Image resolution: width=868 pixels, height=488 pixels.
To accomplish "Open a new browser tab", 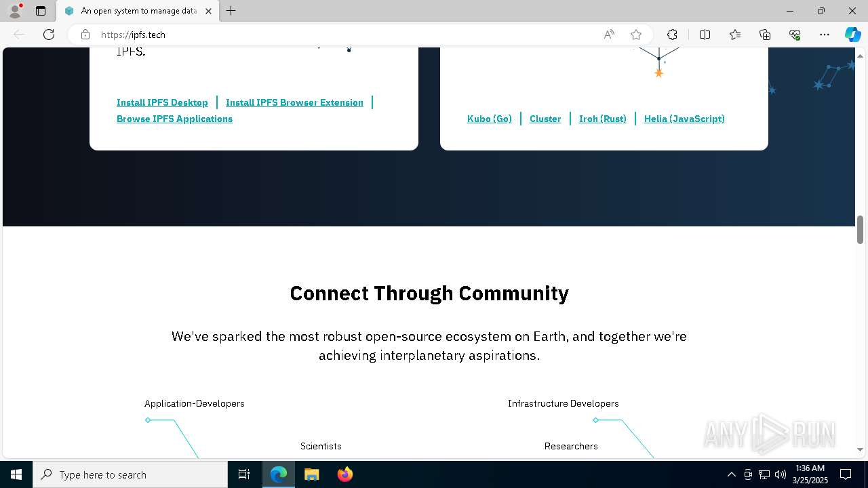I will 231,11.
